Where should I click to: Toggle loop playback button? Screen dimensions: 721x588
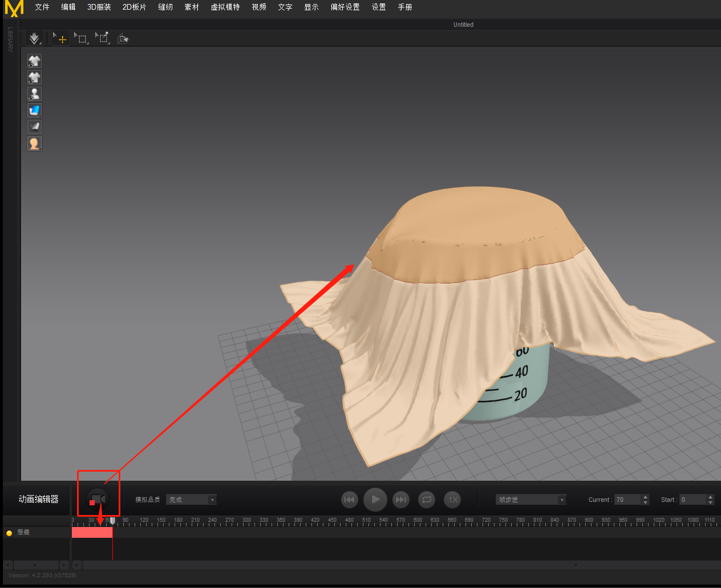(x=427, y=500)
